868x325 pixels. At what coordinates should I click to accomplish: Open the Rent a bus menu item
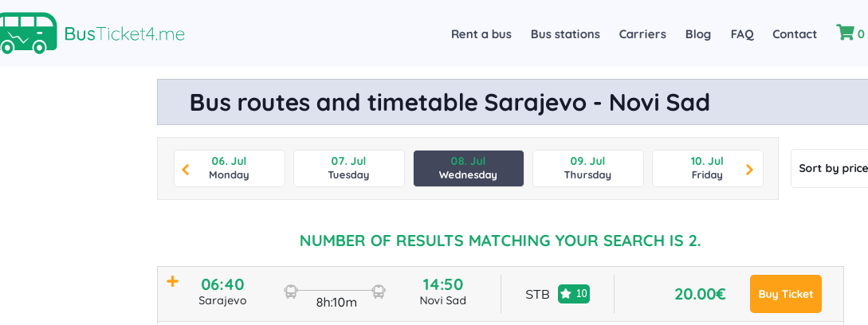pyautogui.click(x=481, y=34)
